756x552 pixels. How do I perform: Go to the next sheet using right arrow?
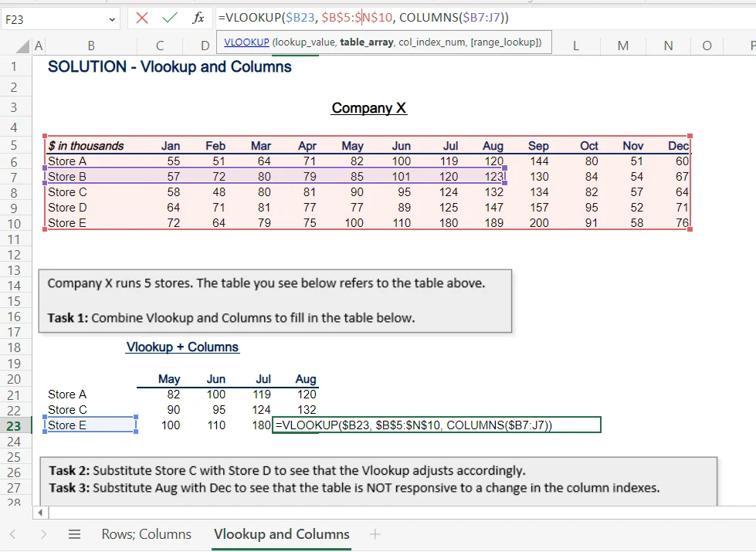pyautogui.click(x=43, y=534)
